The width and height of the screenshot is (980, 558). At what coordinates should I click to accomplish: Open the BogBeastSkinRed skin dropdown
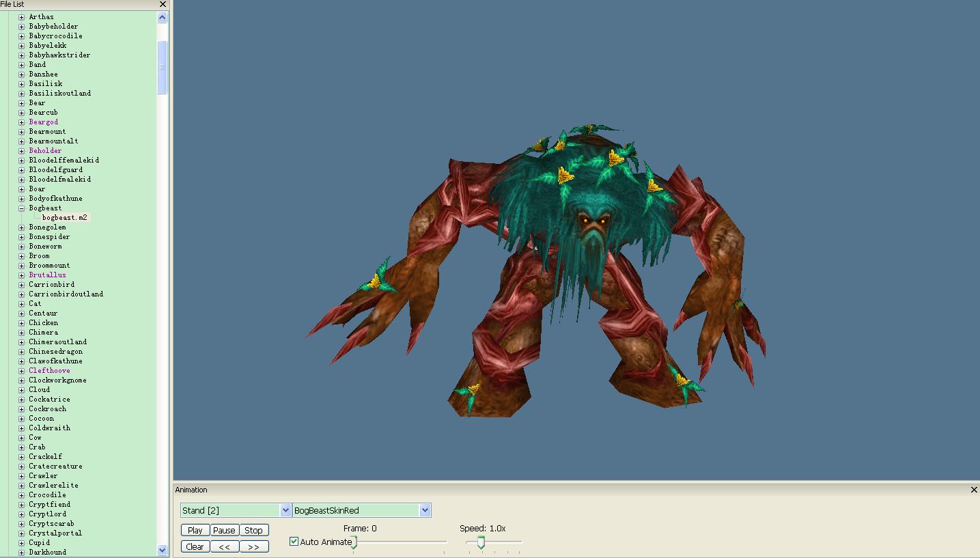pyautogui.click(x=425, y=510)
